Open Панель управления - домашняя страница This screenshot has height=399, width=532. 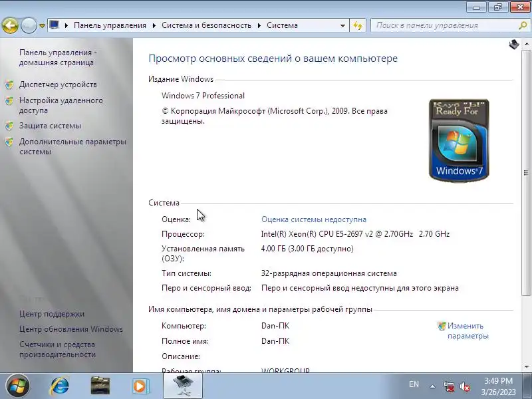pos(58,58)
